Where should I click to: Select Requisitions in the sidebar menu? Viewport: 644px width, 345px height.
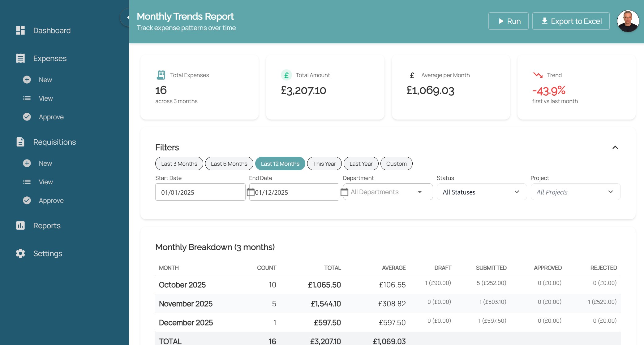(x=54, y=142)
